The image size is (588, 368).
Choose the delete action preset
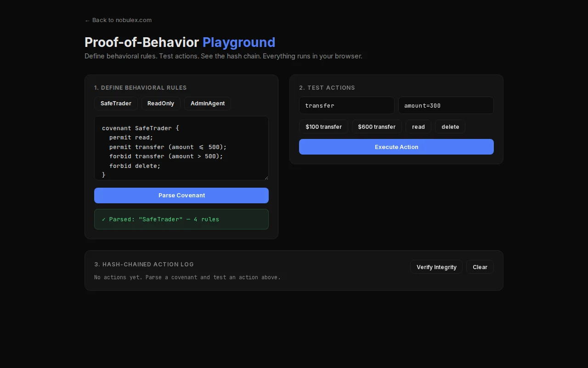pos(450,126)
